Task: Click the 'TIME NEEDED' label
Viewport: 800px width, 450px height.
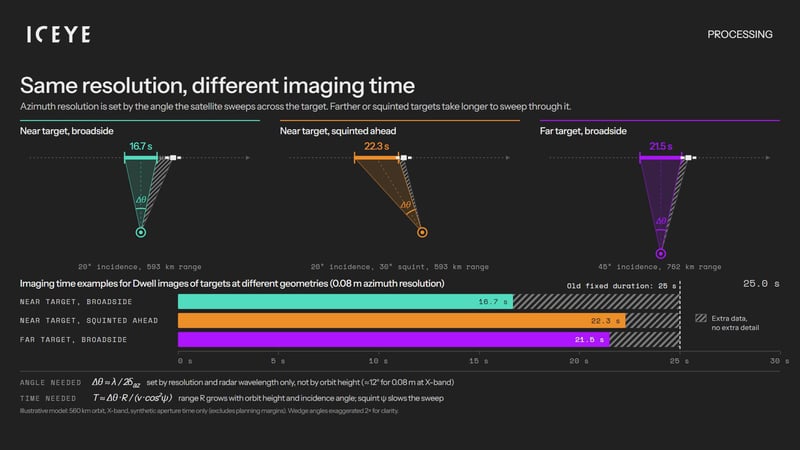Action: coord(48,398)
